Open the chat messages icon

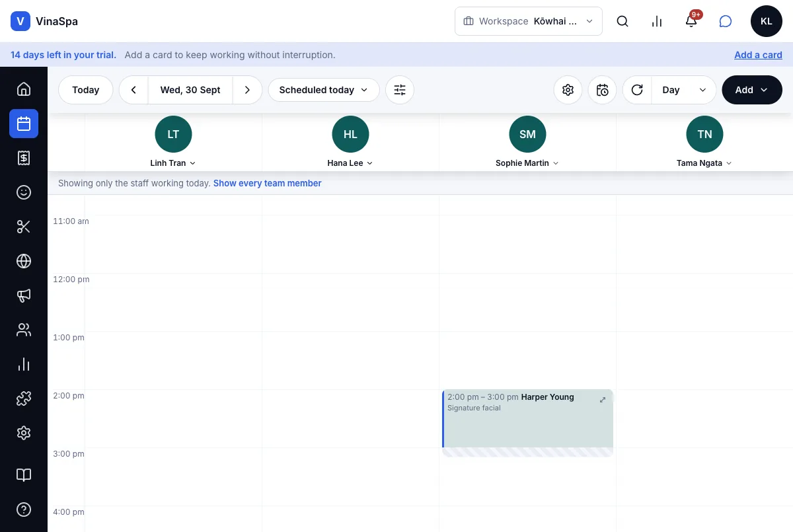coord(726,21)
